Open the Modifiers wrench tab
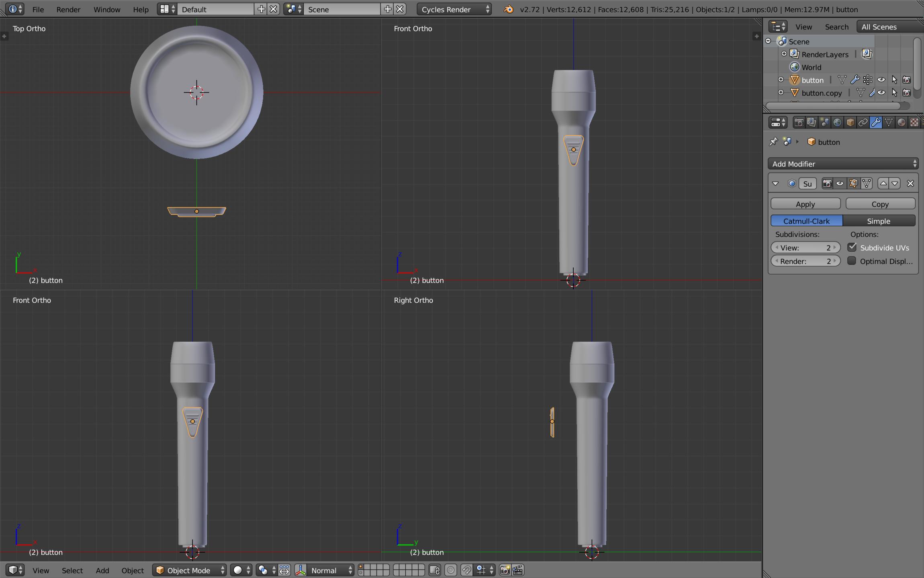Screen dimensions: 924x578 (876, 122)
